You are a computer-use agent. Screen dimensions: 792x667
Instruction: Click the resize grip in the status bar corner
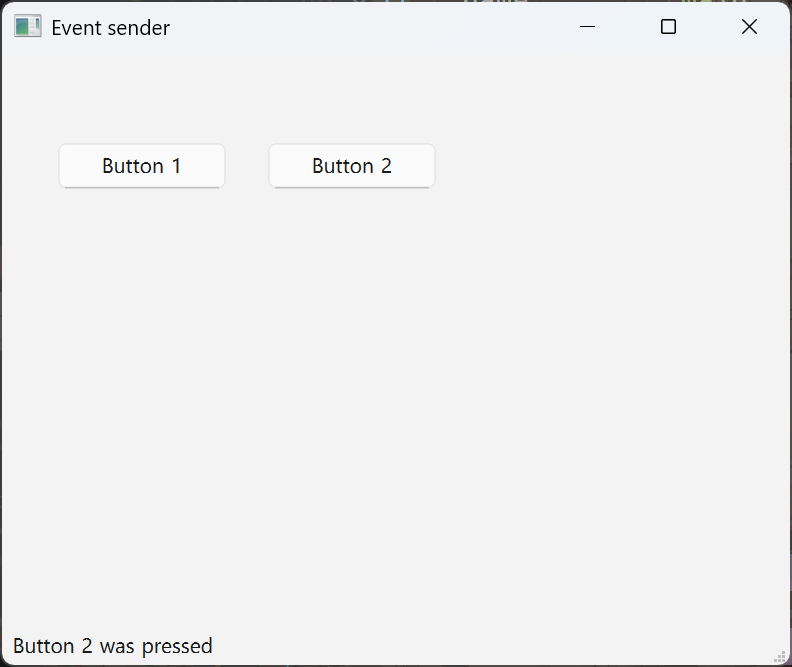tap(780, 656)
